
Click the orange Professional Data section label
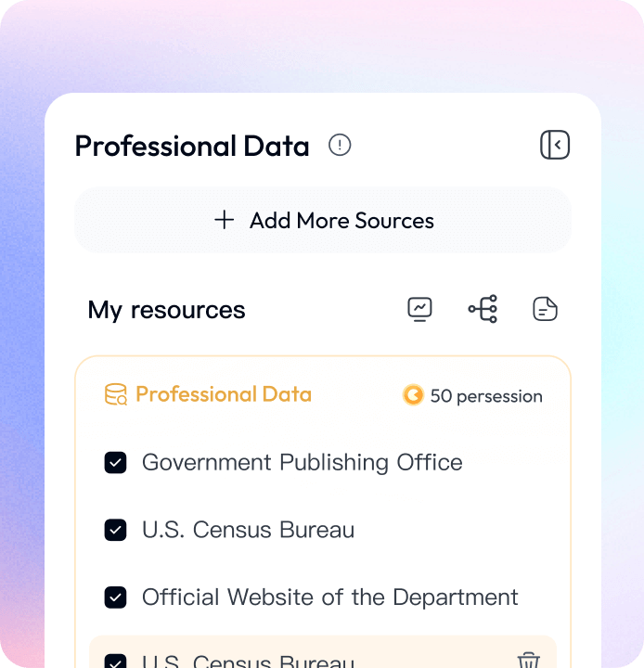[224, 394]
